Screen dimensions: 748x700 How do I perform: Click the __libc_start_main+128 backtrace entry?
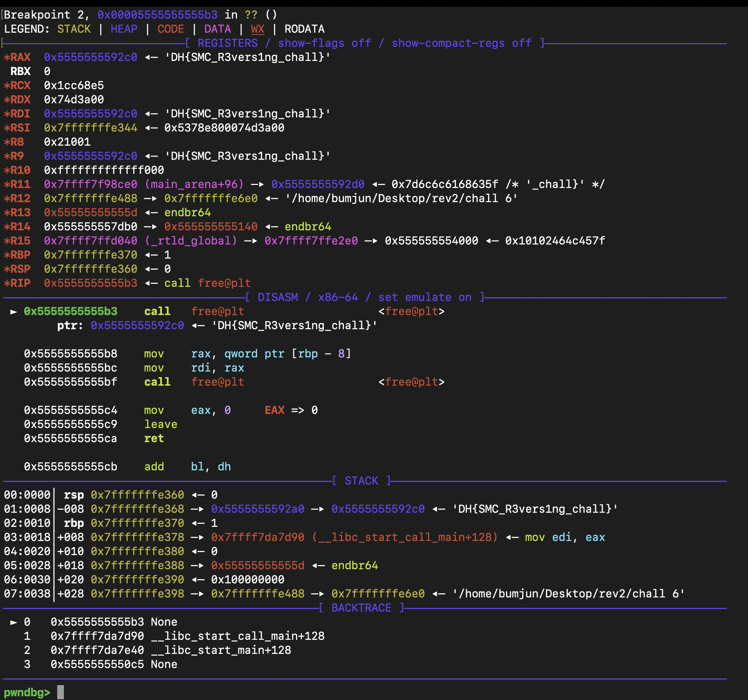[x=221, y=650]
